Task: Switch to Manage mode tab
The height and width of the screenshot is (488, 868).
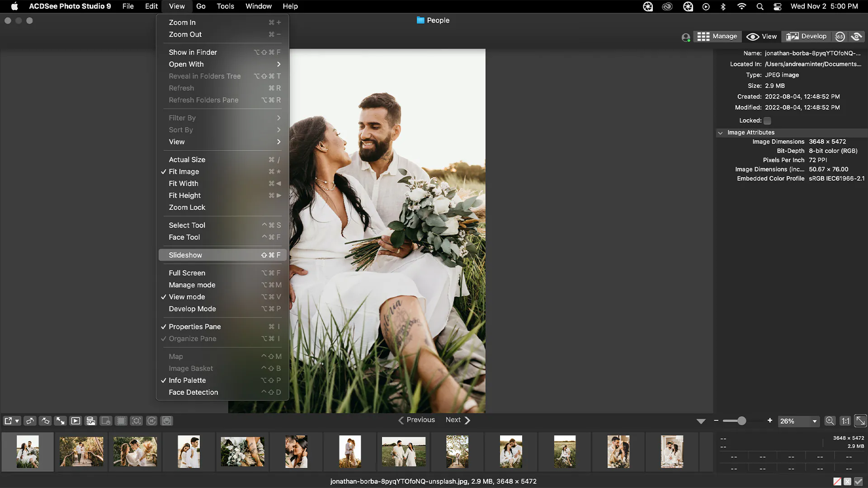Action: [x=717, y=37]
